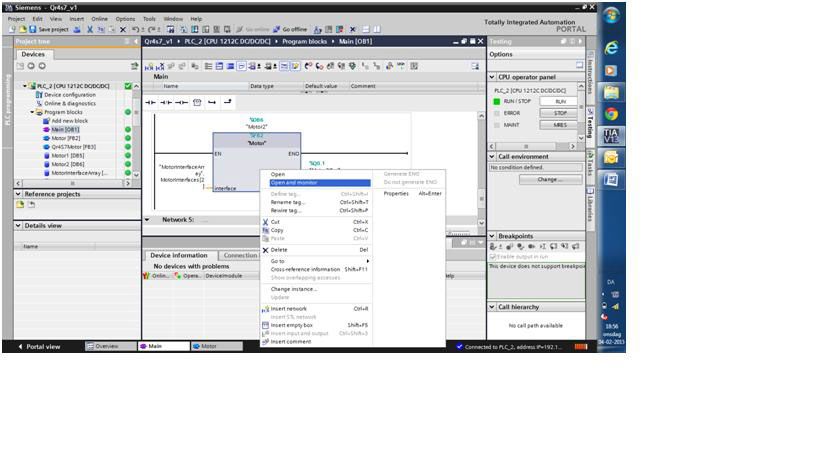Collapse the Breakpoints section
Screen dimensions: 819x460
click(492, 236)
